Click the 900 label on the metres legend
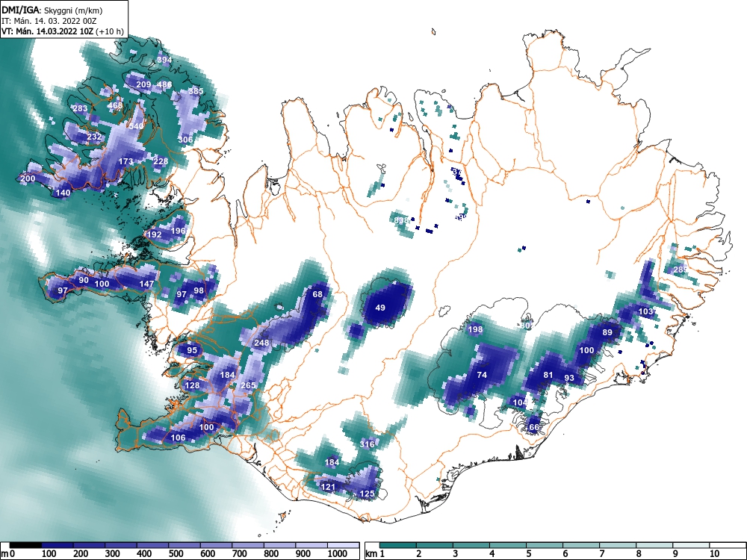The height and width of the screenshot is (560, 747). pos(303,554)
